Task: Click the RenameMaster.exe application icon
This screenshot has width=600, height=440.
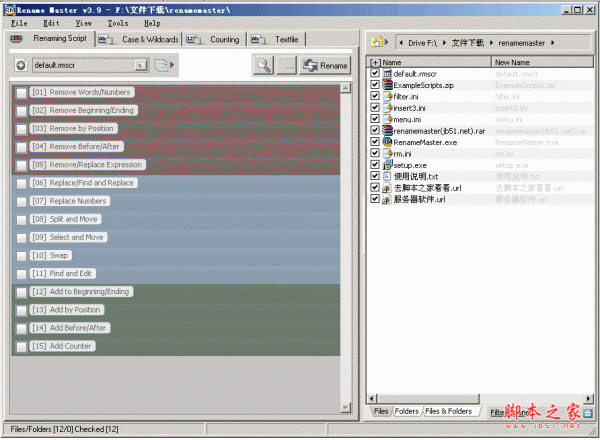Action: tap(388, 142)
